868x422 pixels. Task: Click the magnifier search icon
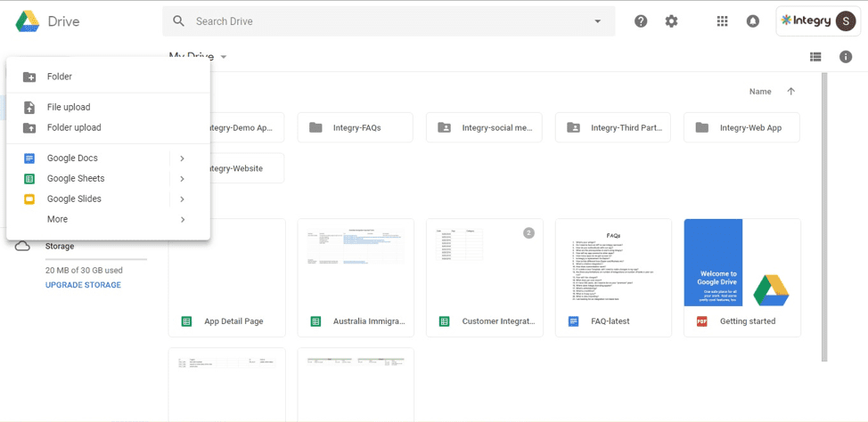pyautogui.click(x=178, y=21)
